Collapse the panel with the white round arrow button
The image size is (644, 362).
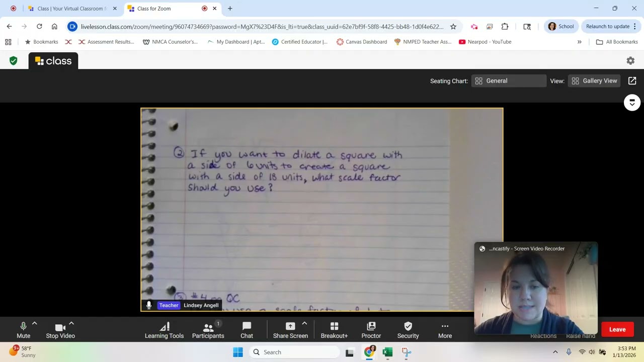(x=632, y=103)
